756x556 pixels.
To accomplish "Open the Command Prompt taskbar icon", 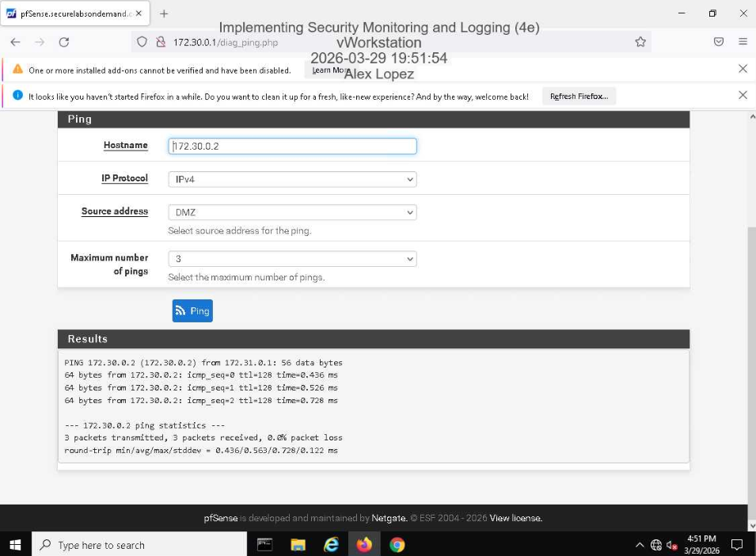I will point(264,545).
